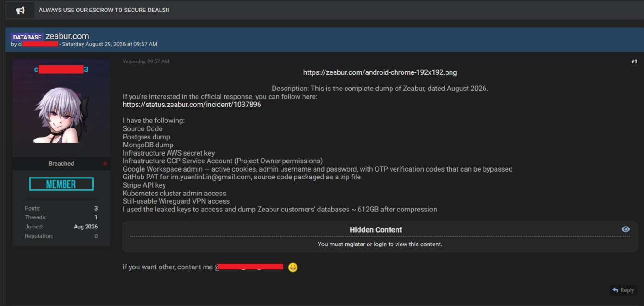Click the post number #1 permalink
Screen dimensions: 644x306
click(x=634, y=61)
